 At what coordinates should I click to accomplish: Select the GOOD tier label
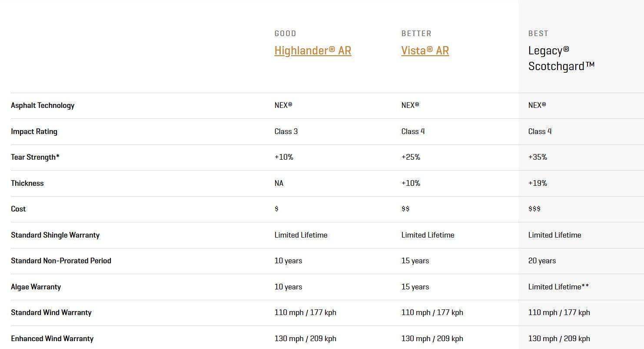tap(285, 34)
